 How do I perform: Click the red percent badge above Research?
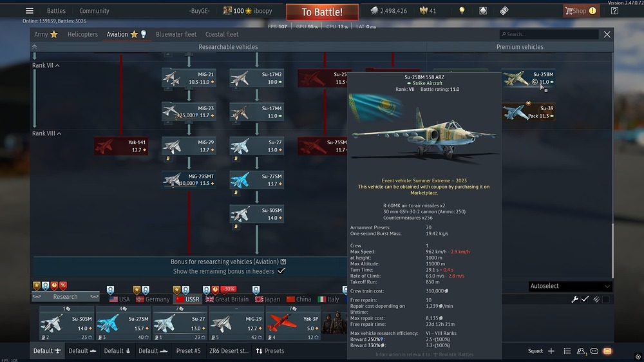pos(63,285)
